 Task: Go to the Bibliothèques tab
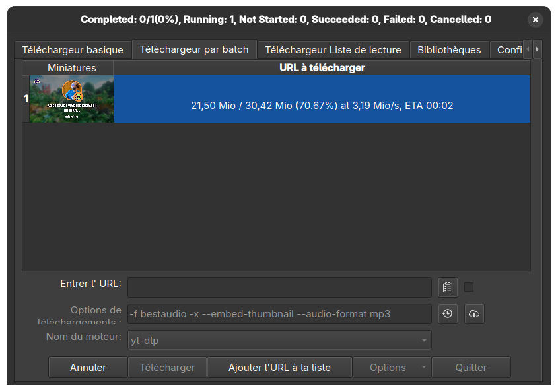[x=449, y=49]
